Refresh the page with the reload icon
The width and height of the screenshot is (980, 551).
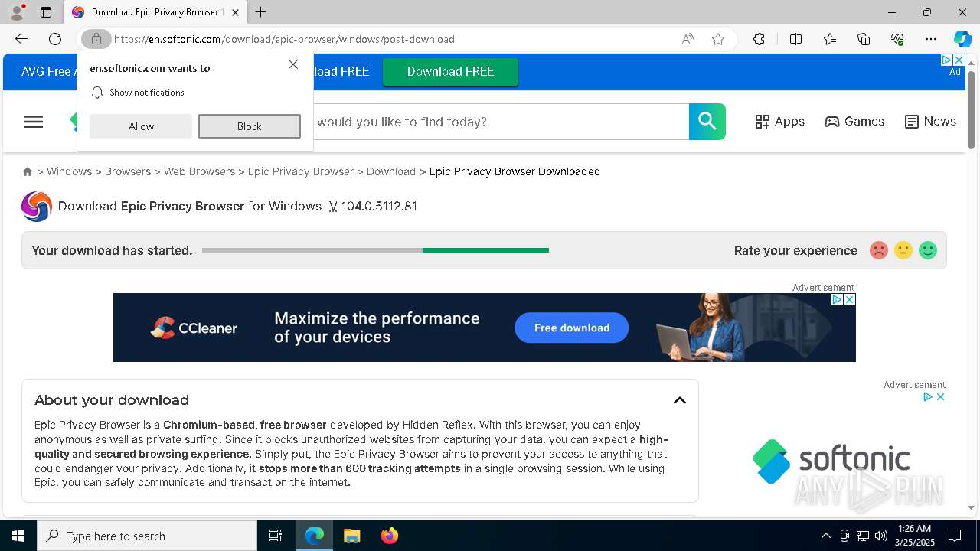(x=55, y=39)
